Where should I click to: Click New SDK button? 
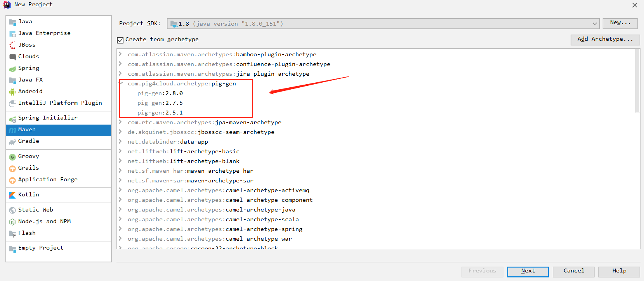click(x=620, y=23)
